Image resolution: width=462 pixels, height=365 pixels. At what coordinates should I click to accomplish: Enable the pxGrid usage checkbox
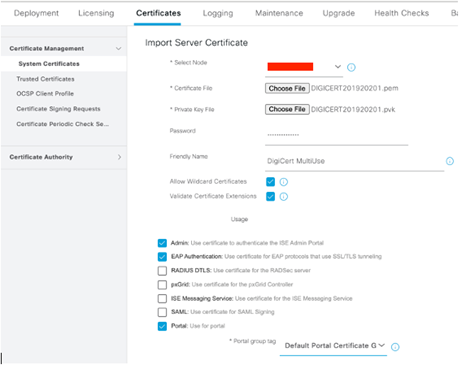click(162, 285)
